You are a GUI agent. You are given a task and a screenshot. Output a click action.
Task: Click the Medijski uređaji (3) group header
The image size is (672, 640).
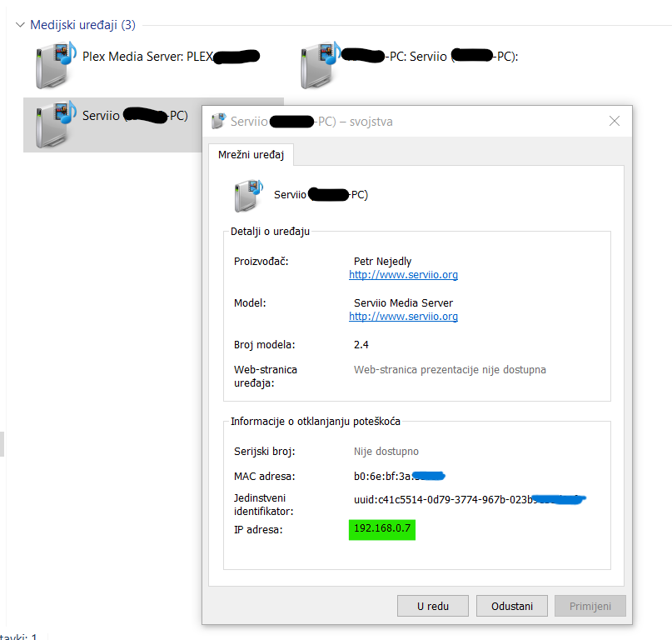[82, 25]
